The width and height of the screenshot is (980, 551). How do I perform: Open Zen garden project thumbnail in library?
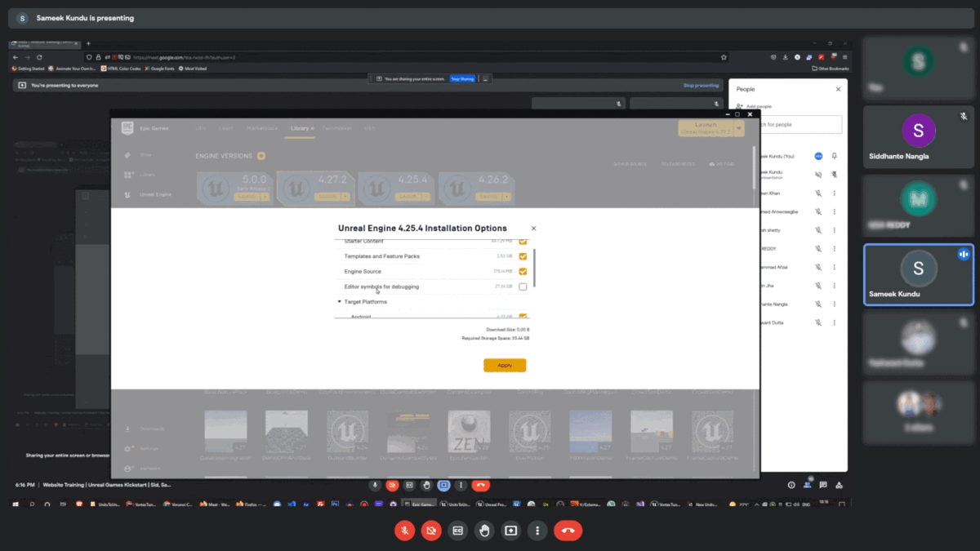coord(468,432)
